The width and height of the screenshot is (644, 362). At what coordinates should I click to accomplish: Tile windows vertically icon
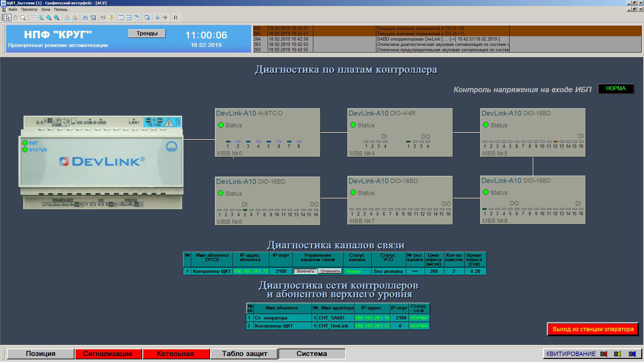point(121,17)
